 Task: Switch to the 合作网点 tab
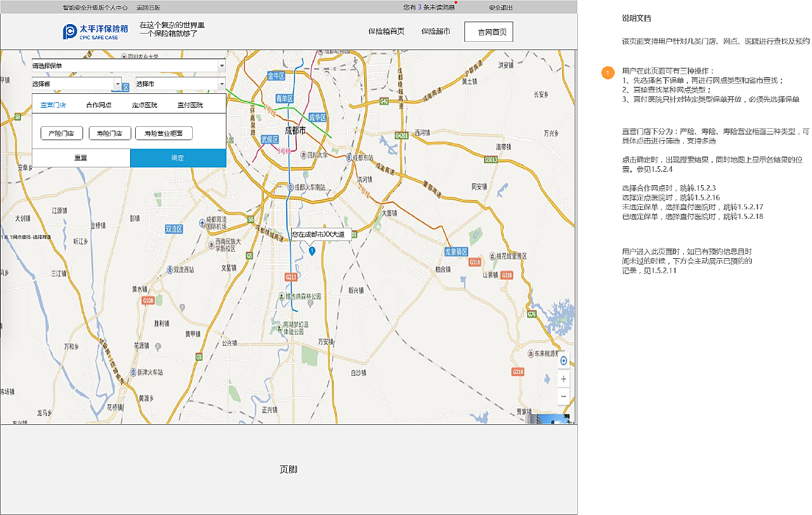[99, 105]
